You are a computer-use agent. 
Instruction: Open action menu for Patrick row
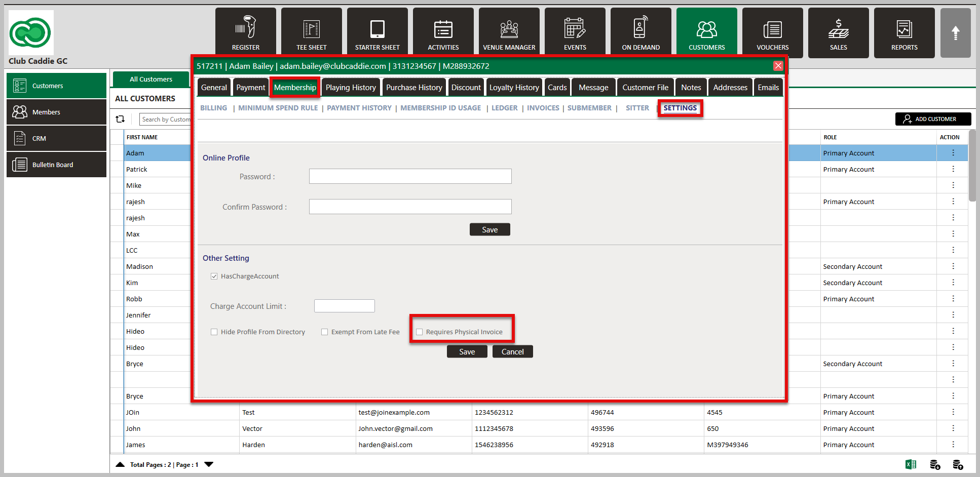coord(953,169)
